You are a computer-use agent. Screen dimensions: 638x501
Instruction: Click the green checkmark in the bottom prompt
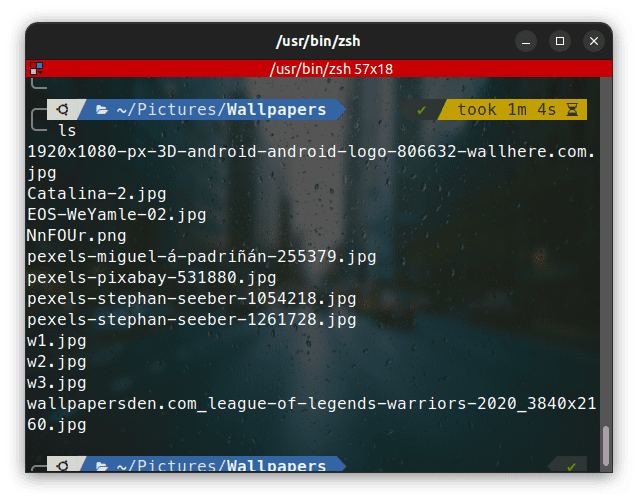point(571,466)
